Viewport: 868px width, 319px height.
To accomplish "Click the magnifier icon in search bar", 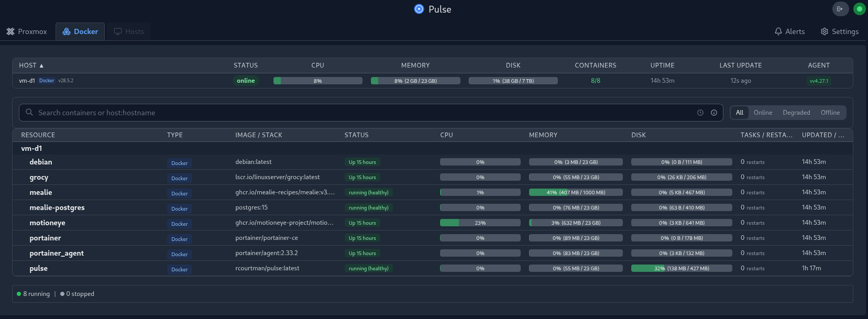I will pyautogui.click(x=29, y=113).
